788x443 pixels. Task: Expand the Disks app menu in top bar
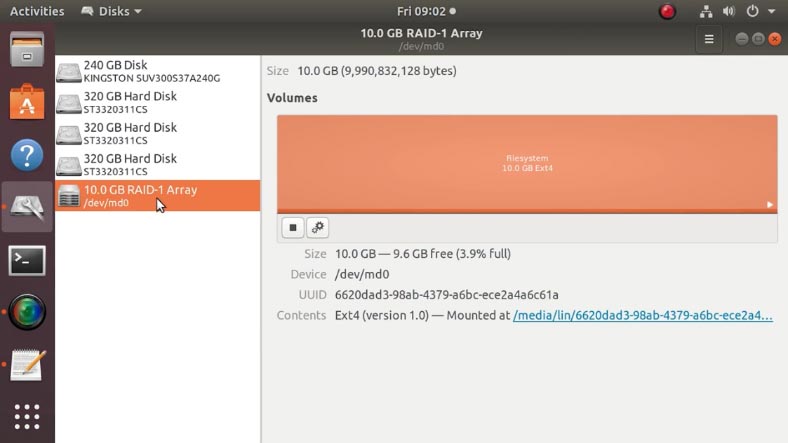tap(111, 12)
